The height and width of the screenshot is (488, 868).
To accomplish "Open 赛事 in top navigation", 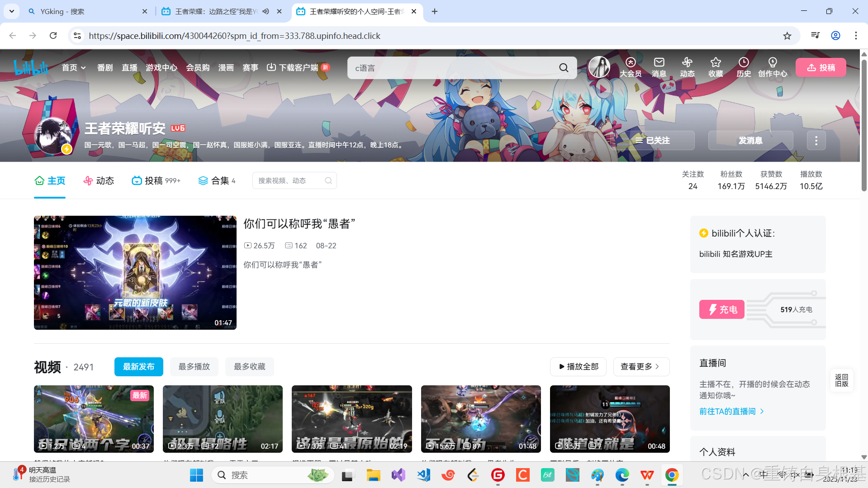I will pos(250,67).
